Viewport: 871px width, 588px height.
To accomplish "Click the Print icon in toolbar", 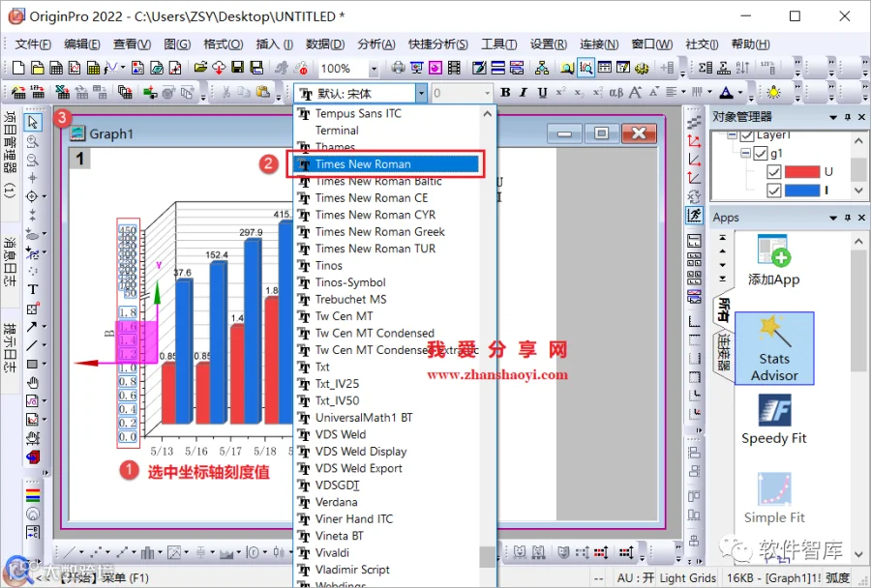I will point(398,68).
